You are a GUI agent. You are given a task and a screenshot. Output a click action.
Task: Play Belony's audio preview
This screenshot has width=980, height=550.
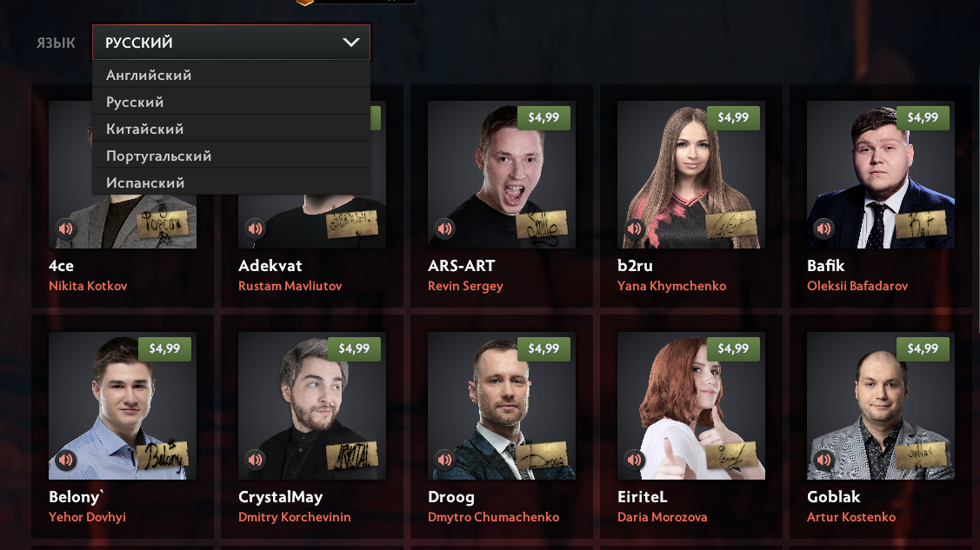tap(65, 461)
